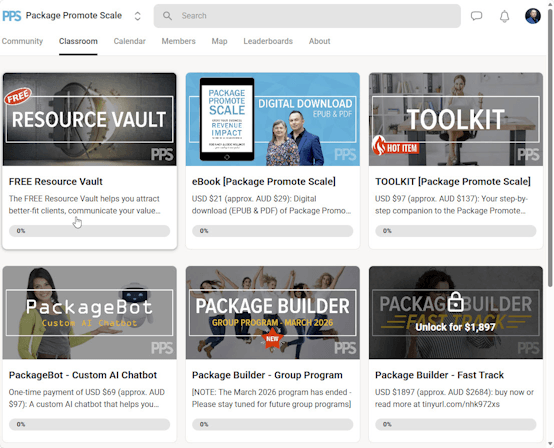
Task: Open the user profile avatar
Action: click(532, 16)
